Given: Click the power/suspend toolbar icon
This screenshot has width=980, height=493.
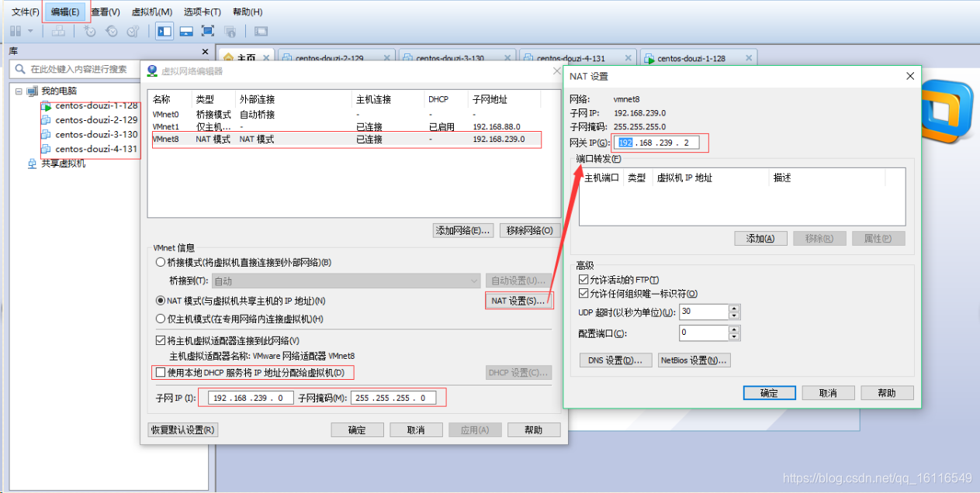Looking at the screenshot, I should 16,31.
